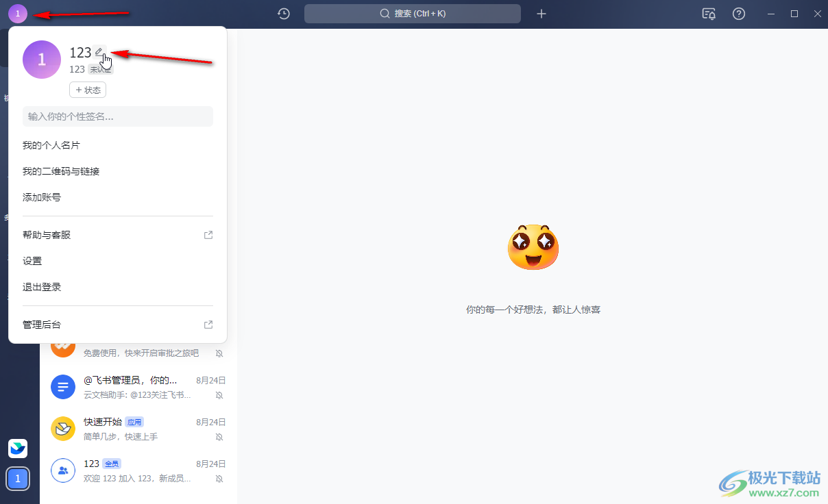This screenshot has width=828, height=504.
Task: Click external link icon beside 帮助与客服
Action: [208, 235]
